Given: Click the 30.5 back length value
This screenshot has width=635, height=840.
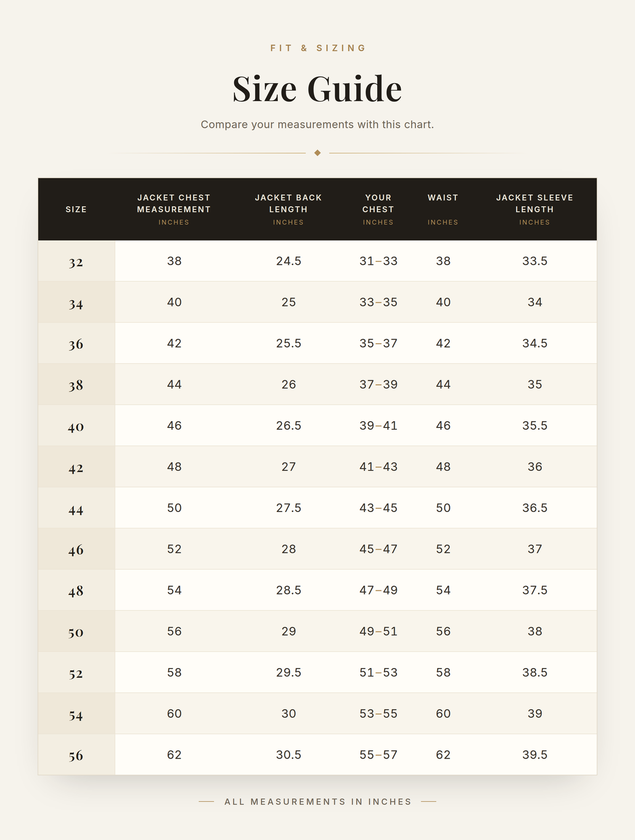Looking at the screenshot, I should (288, 755).
